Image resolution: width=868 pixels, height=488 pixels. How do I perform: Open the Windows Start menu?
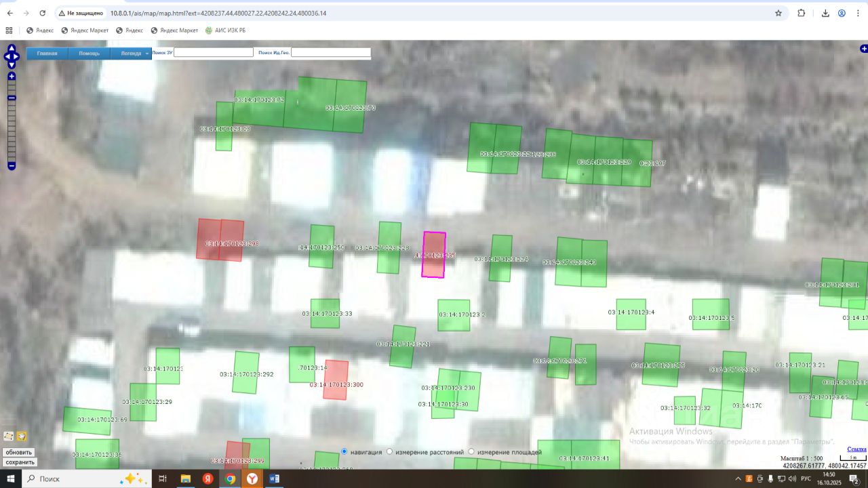coord(11,479)
